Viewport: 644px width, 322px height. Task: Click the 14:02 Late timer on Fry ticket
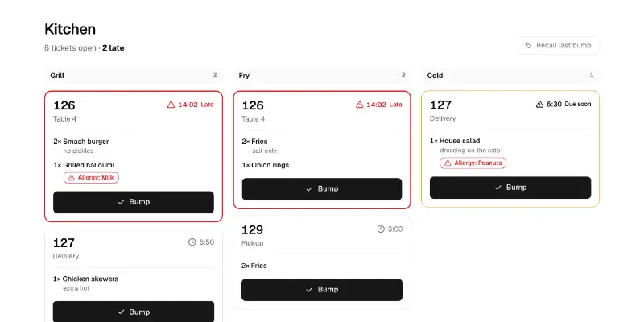click(x=379, y=105)
